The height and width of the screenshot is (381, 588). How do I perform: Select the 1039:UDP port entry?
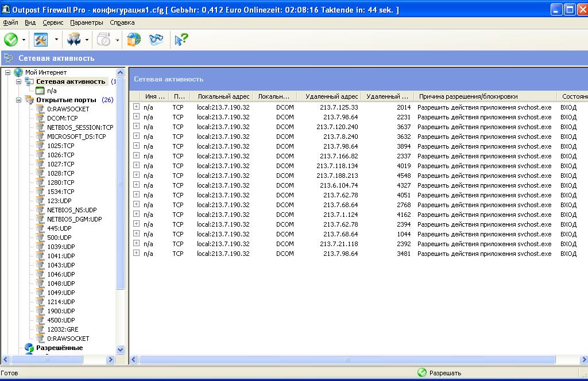pos(61,247)
